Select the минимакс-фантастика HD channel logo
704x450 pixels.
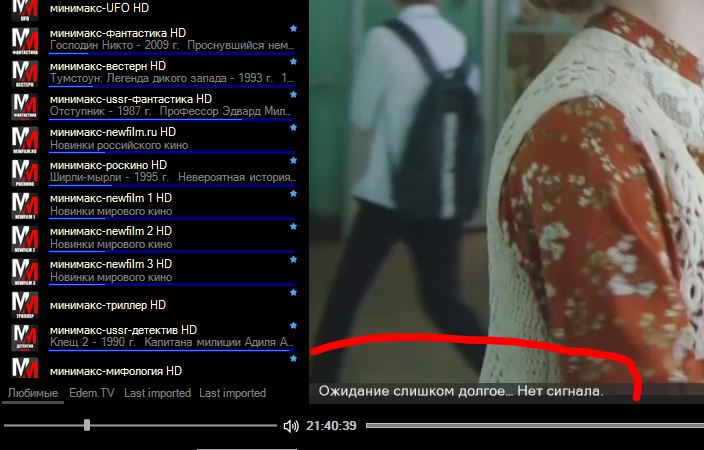pyautogui.click(x=25, y=41)
